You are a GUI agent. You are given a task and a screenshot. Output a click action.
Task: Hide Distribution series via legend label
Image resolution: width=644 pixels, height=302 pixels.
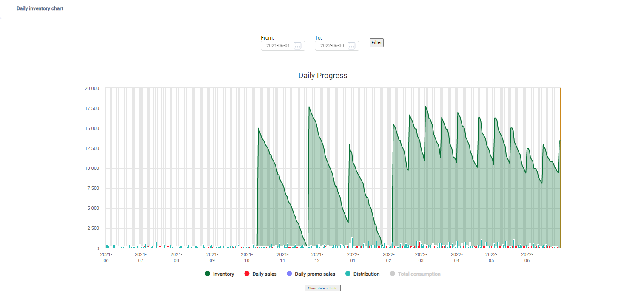coord(366,274)
